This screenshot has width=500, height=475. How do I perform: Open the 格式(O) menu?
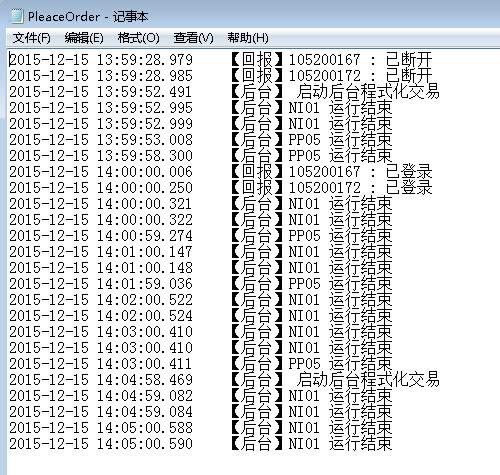(138, 38)
